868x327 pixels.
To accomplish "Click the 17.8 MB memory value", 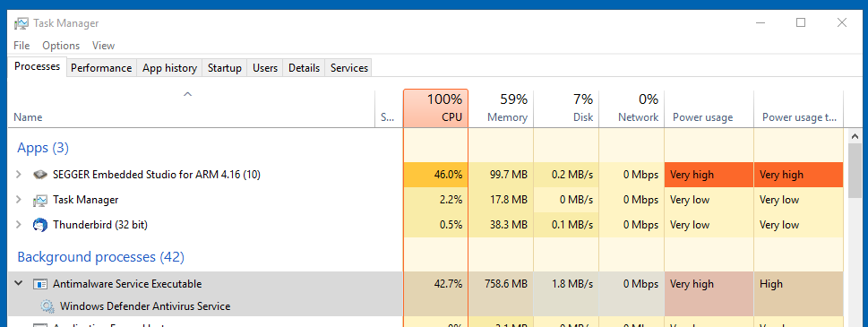I will point(508,200).
